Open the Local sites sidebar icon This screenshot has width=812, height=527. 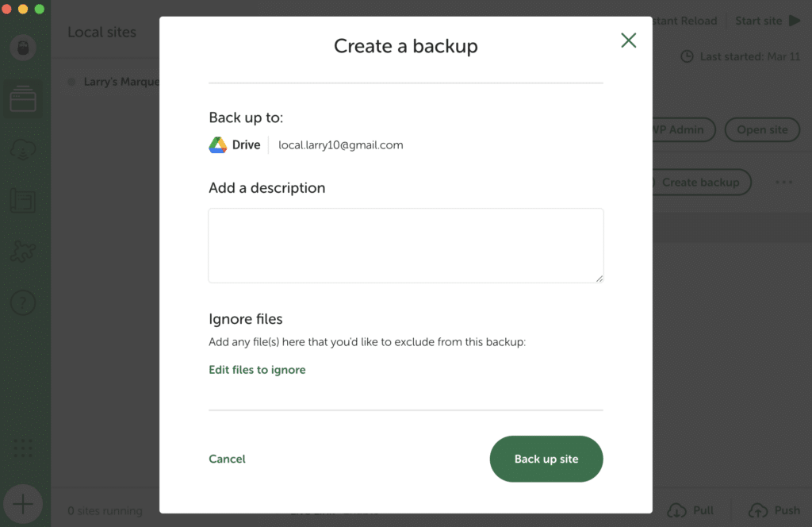click(x=23, y=101)
